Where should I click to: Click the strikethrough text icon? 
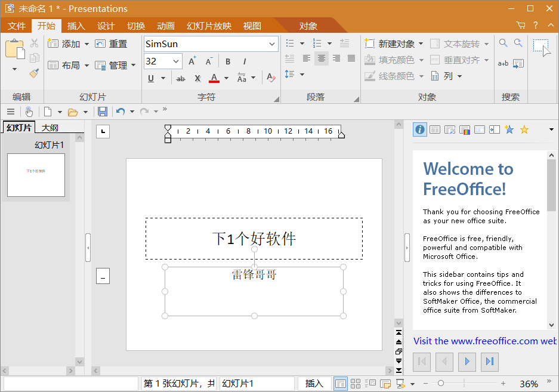click(181, 78)
